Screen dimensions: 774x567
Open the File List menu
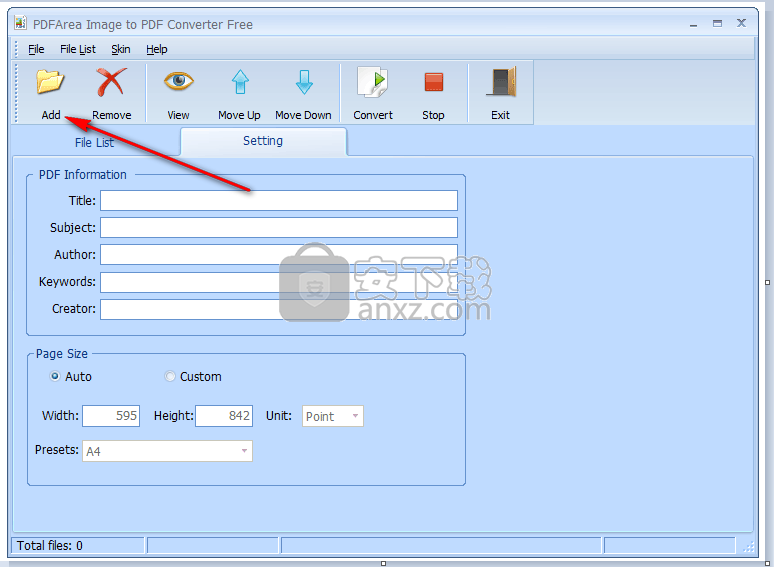click(x=78, y=49)
